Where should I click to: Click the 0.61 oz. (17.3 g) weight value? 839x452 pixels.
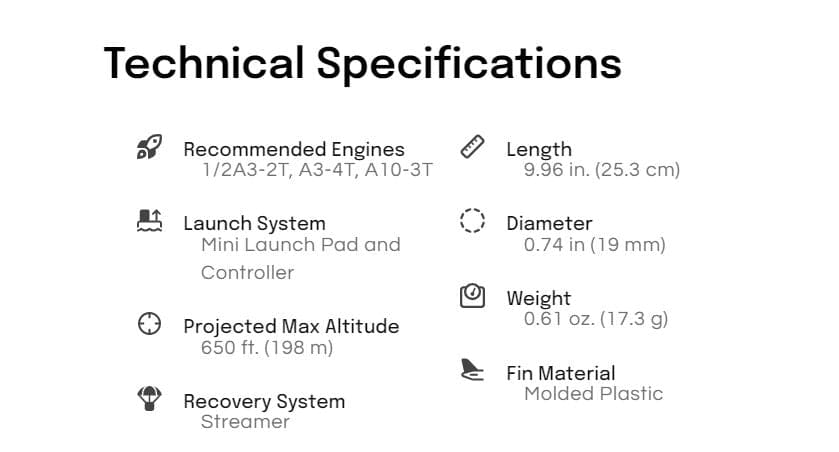[595, 319]
